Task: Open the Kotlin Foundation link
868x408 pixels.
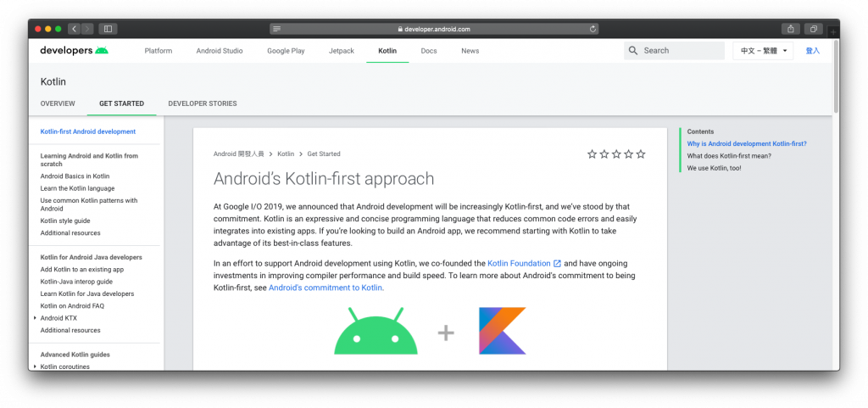Action: (520, 264)
